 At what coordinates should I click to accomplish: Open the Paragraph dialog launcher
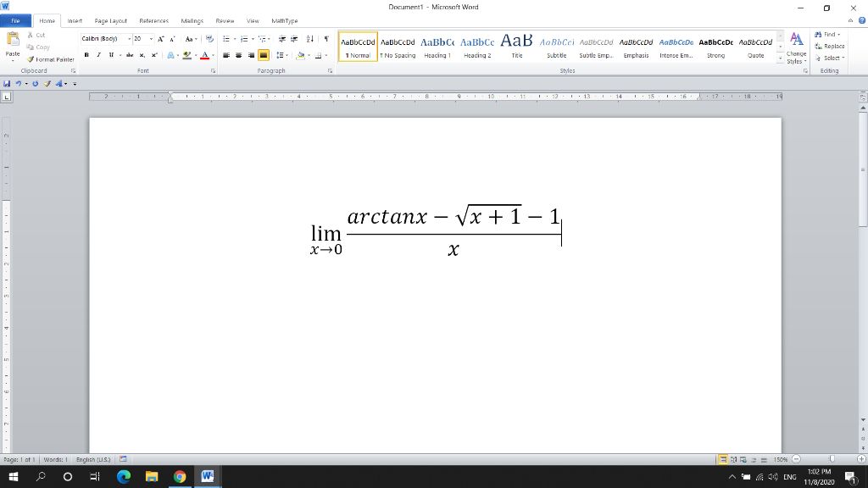point(330,71)
